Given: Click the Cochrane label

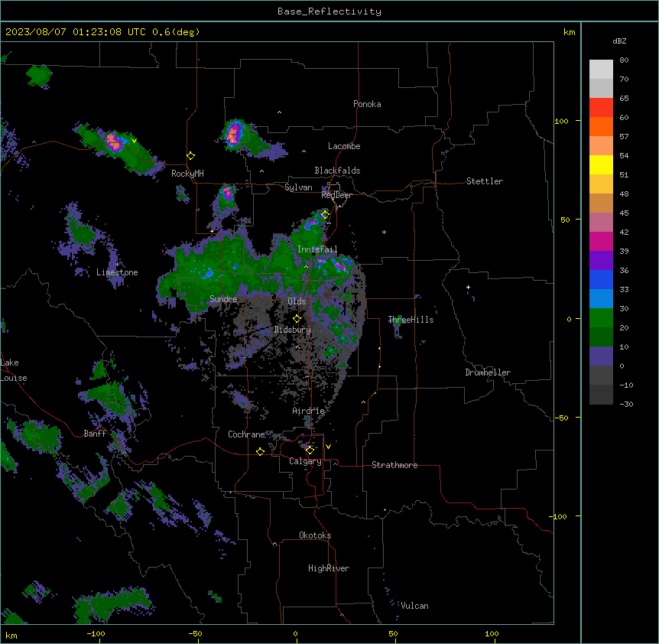Looking at the screenshot, I should coord(246,434).
